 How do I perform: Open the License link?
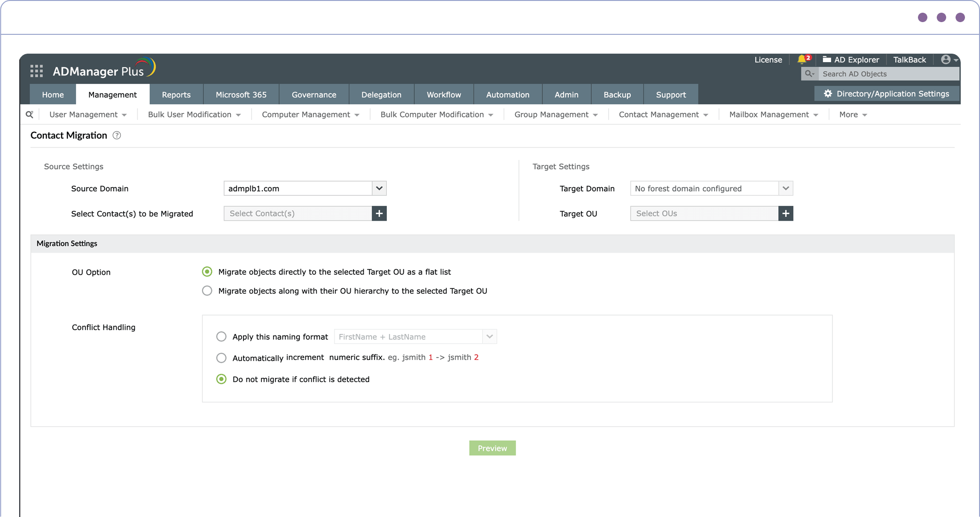coord(768,60)
